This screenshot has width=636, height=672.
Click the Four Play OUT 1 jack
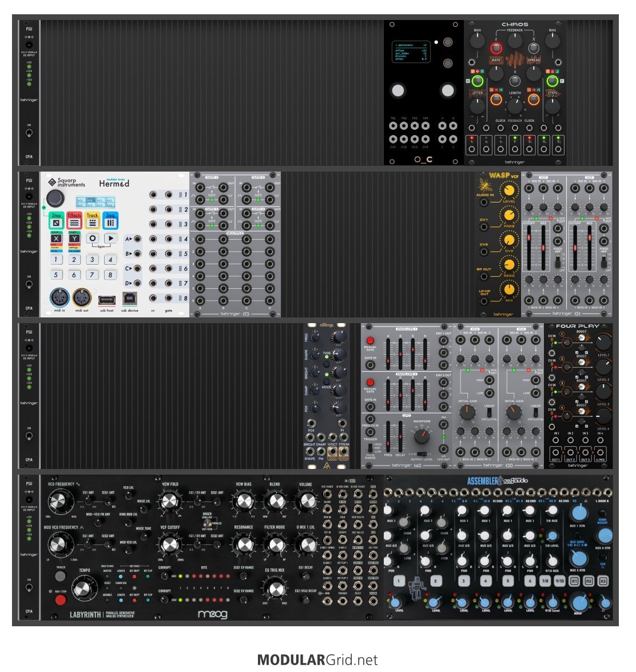[556, 452]
